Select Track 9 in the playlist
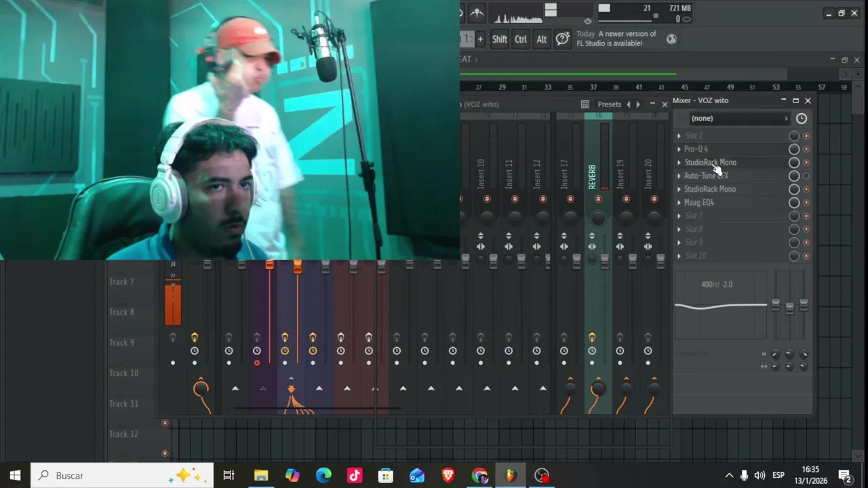Viewport: 868px width, 488px height. tap(122, 343)
